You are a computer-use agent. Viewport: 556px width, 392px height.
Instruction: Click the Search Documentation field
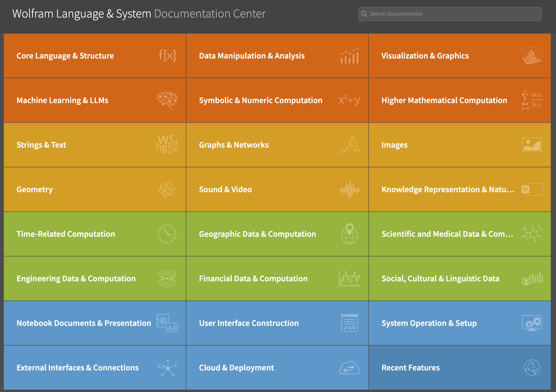(453, 14)
